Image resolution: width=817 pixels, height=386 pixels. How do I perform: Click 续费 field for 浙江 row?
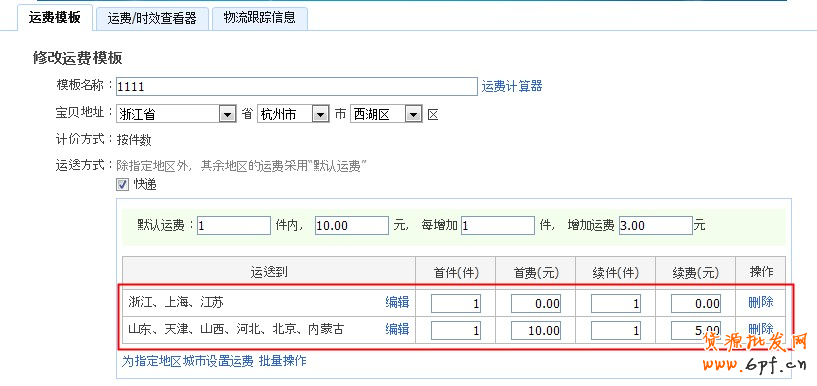[x=696, y=303]
